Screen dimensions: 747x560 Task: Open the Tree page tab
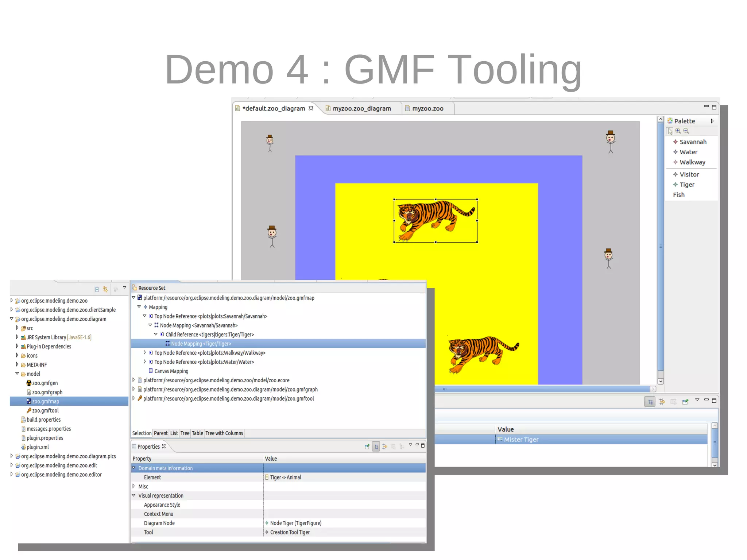click(x=185, y=433)
